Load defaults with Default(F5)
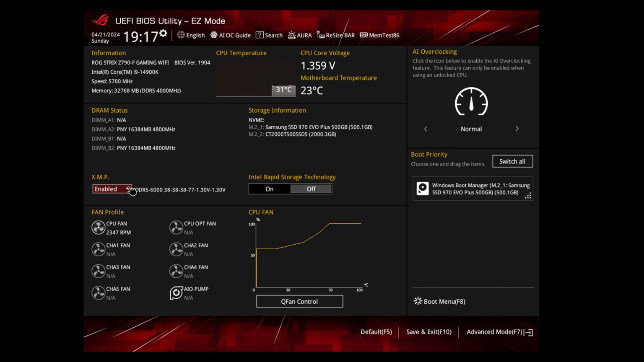Image resolution: width=644 pixels, height=362 pixels. click(x=376, y=332)
